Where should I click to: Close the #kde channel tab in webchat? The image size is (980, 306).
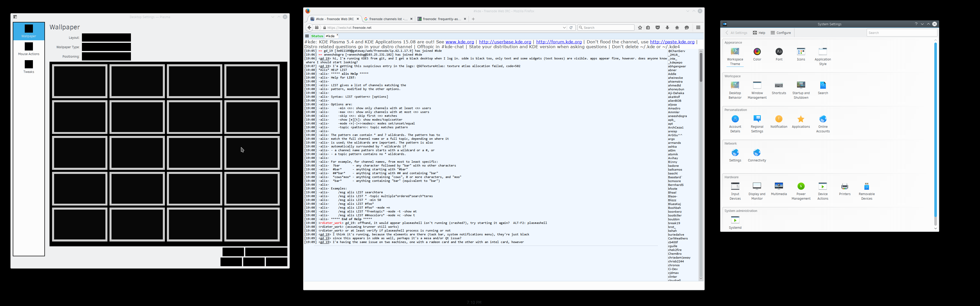point(337,35)
